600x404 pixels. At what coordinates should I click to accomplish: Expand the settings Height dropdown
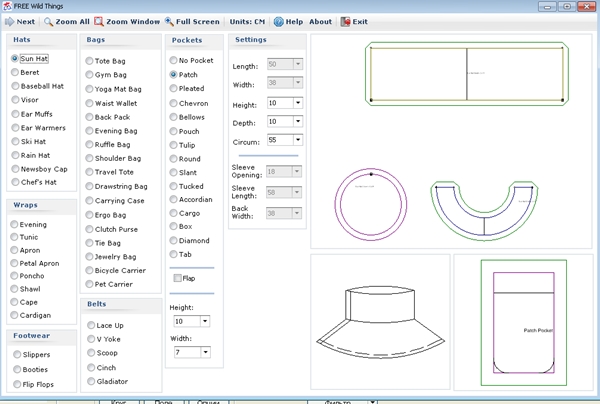point(299,103)
